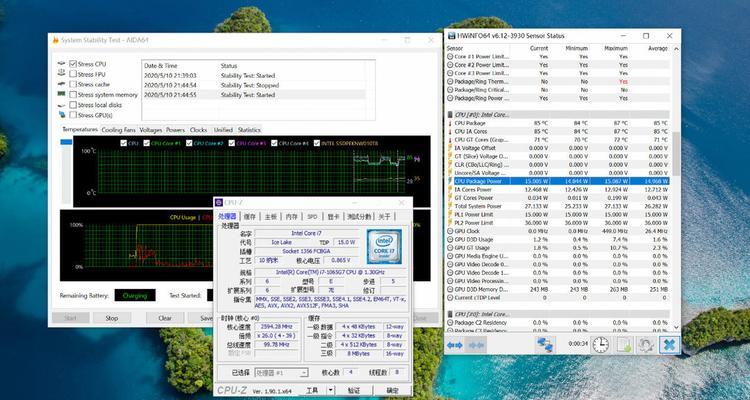The width and height of the screenshot is (750, 400).
Task: Click the HWiNFO logging file icon
Action: pos(624,344)
